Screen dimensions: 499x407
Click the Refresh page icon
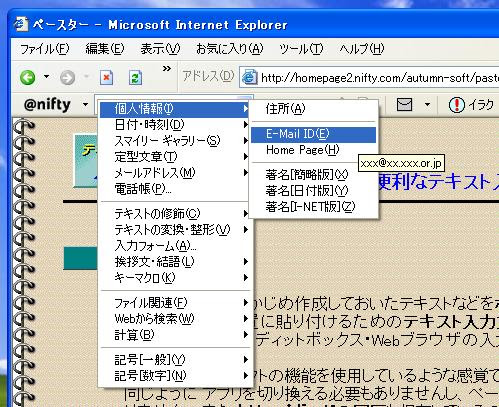click(135, 78)
